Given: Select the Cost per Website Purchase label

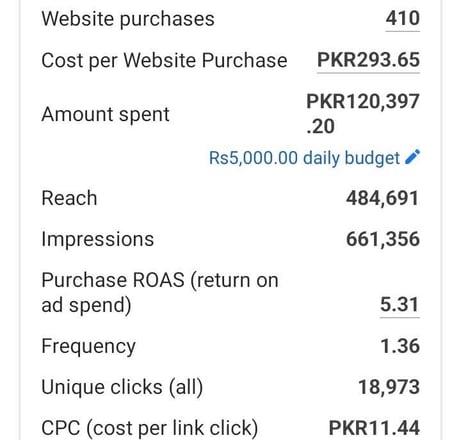Looking at the screenshot, I should coord(164,61).
